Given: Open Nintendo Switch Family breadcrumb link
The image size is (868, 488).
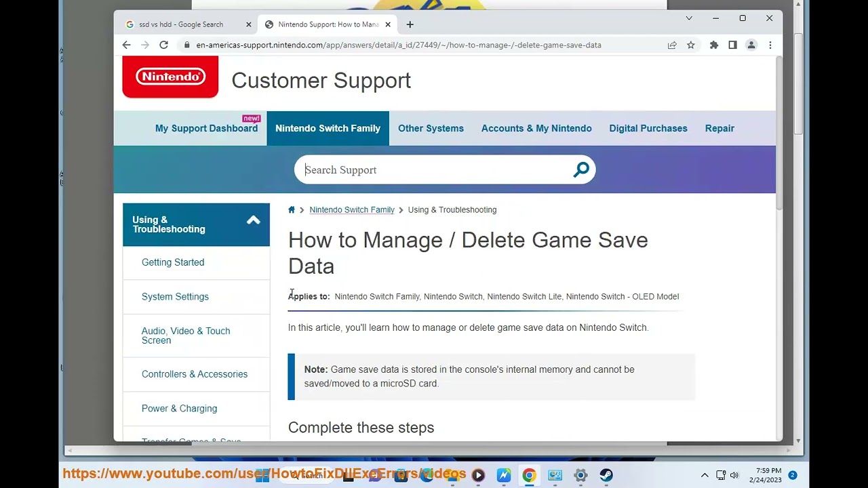Looking at the screenshot, I should 352,210.
